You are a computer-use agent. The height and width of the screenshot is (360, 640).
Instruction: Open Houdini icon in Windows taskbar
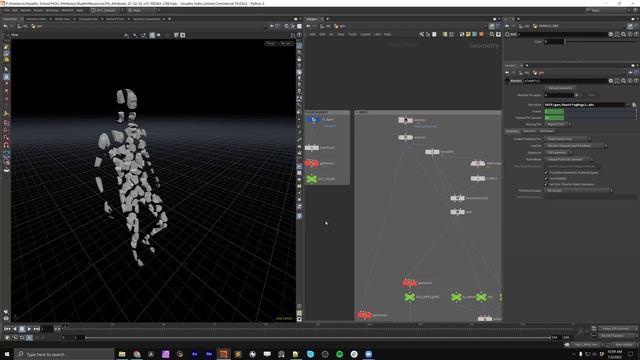(x=223, y=354)
